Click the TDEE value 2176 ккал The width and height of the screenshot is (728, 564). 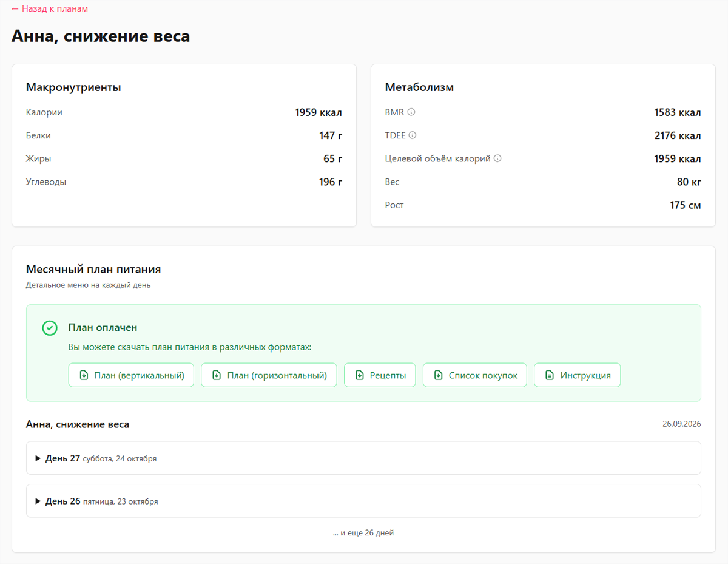678,135
